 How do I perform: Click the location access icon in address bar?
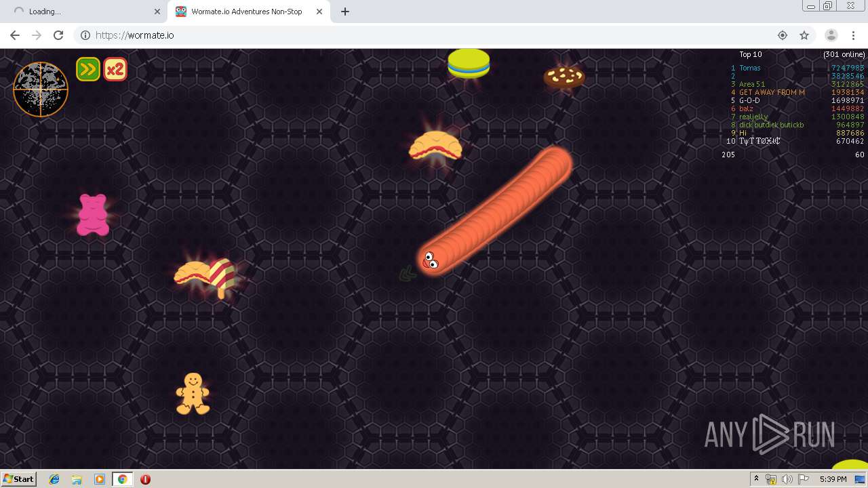pos(783,35)
